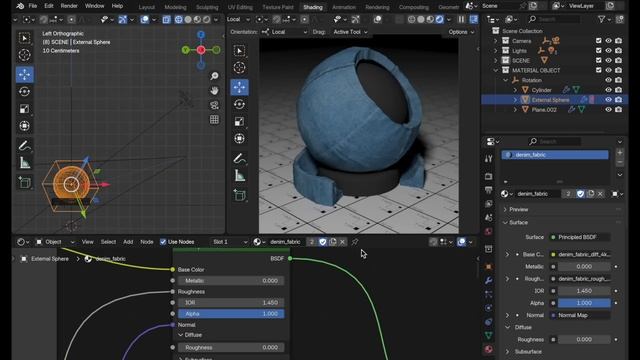Disable Rotation object in renders camera icon
The height and width of the screenshot is (360, 640).
point(618,80)
